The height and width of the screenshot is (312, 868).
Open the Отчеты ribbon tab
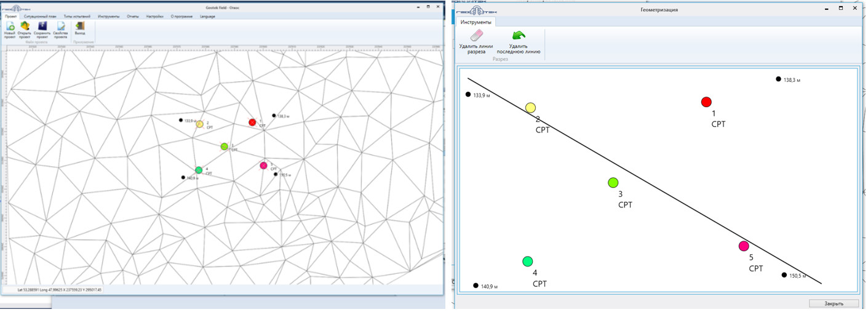pyautogui.click(x=132, y=16)
